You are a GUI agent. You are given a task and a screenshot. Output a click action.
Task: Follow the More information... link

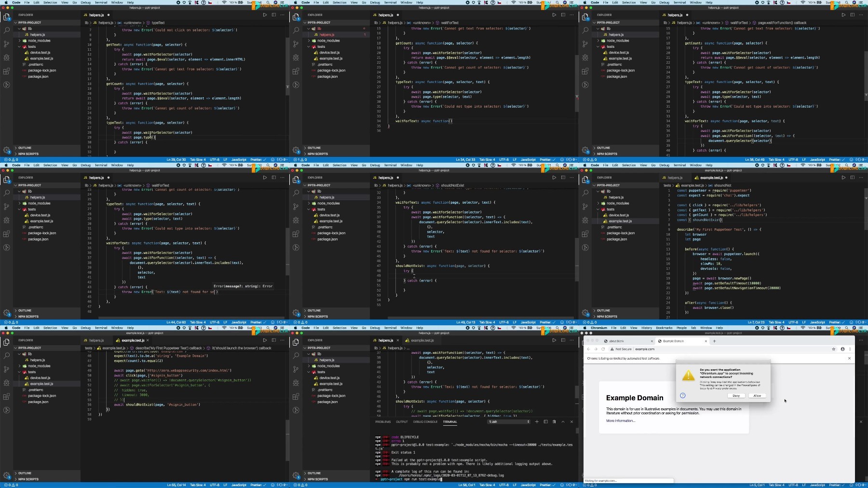point(621,421)
